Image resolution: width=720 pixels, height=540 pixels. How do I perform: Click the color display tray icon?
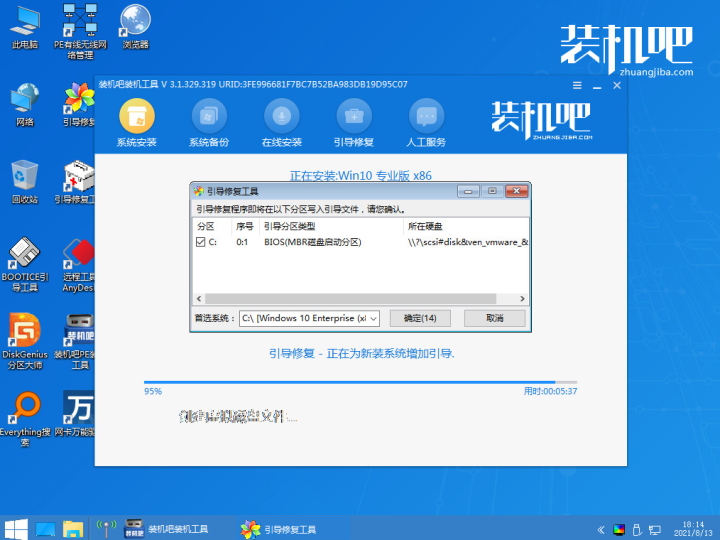click(619, 530)
